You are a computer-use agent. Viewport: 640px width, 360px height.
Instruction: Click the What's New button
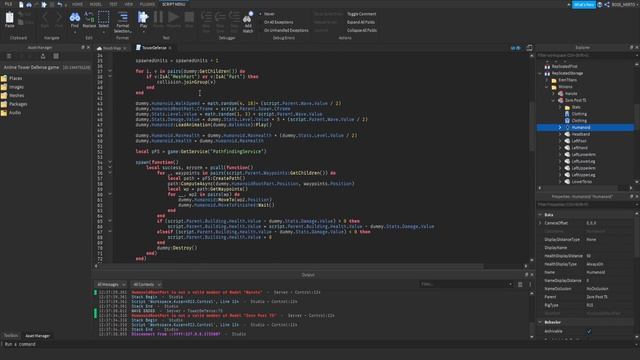click(584, 4)
